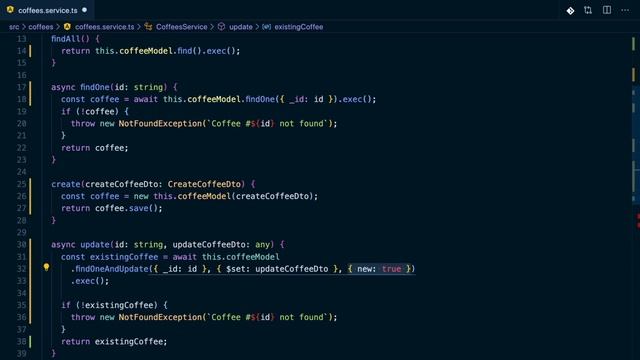This screenshot has height=360, width=640.
Task: Select the coffees.service.ts editor tab
Action: coord(47,10)
